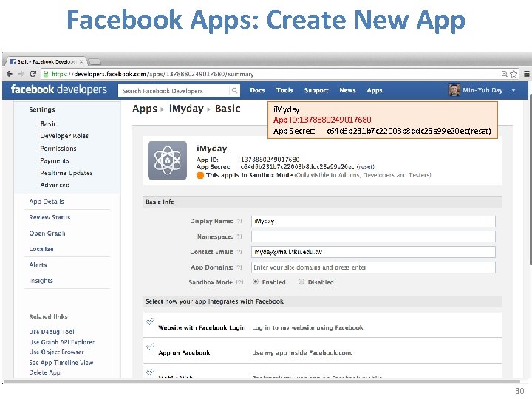The height and width of the screenshot is (399, 532).
Task: Click the Contact Email help question mark
Action: [x=239, y=252]
